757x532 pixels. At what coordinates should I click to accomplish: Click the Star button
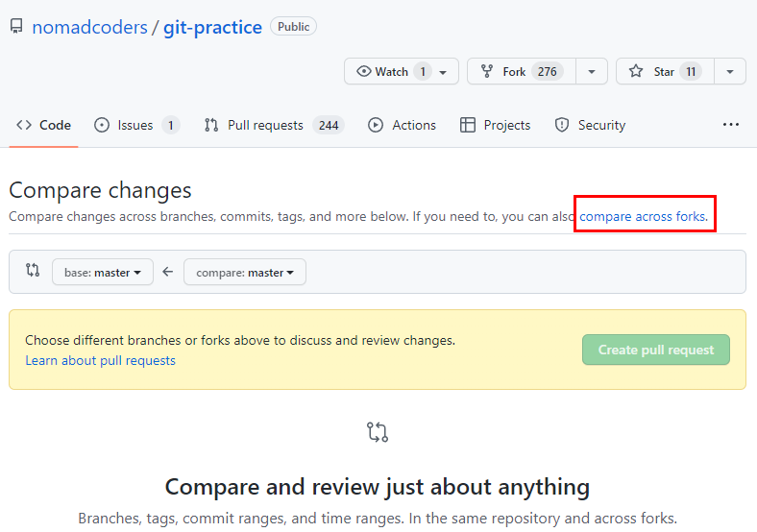point(666,71)
